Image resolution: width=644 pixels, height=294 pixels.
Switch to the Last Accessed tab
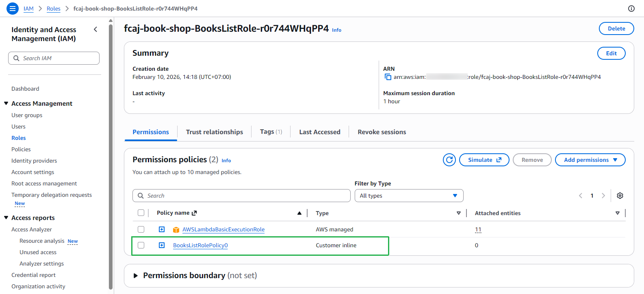click(320, 132)
